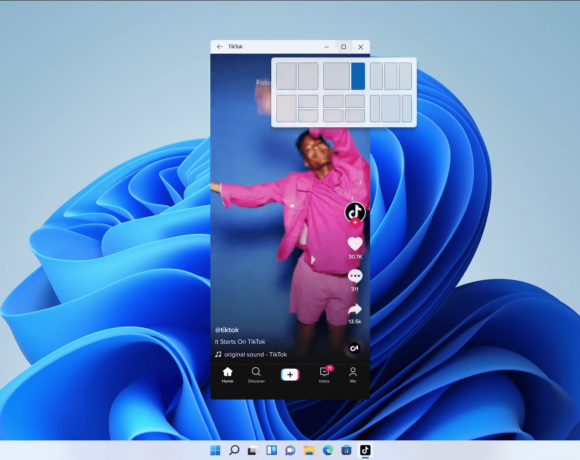The image size is (580, 460).
Task: Like the video with the heart icon
Action: [355, 244]
